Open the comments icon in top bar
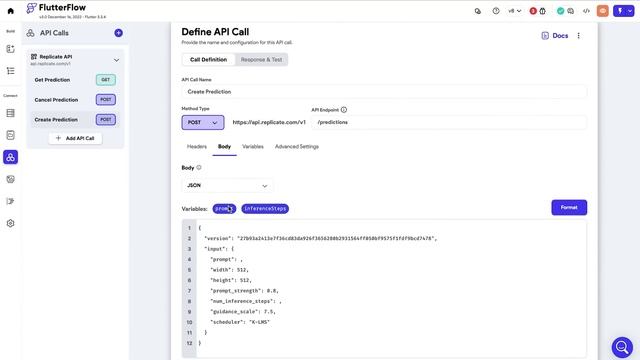Screen dimensions: 640x360 571,11
